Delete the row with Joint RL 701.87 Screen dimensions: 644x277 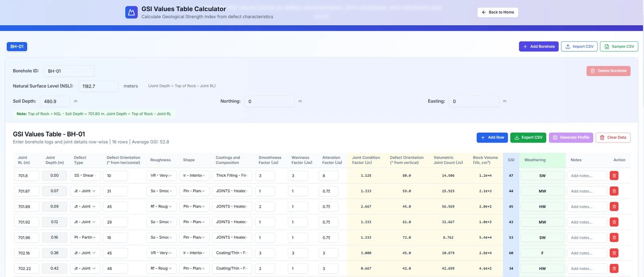pyautogui.click(x=614, y=191)
